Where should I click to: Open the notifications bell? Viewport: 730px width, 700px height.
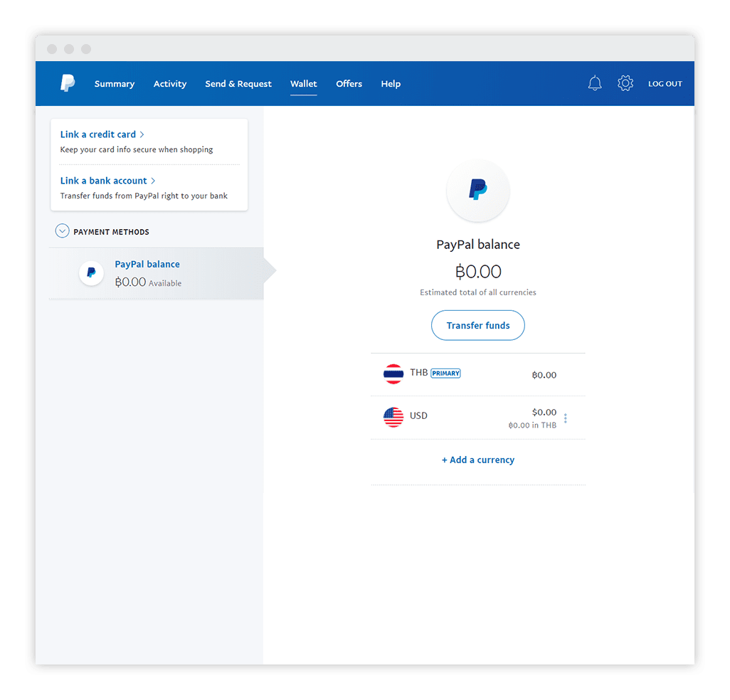595,83
